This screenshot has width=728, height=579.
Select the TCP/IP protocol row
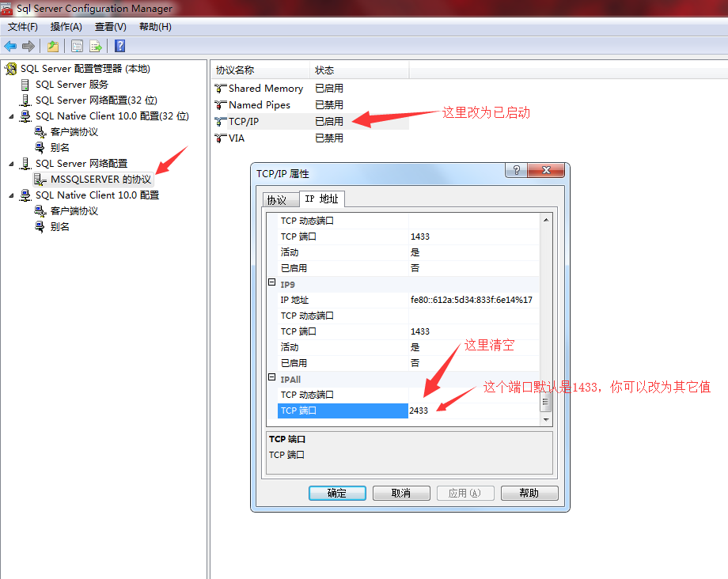coord(311,122)
